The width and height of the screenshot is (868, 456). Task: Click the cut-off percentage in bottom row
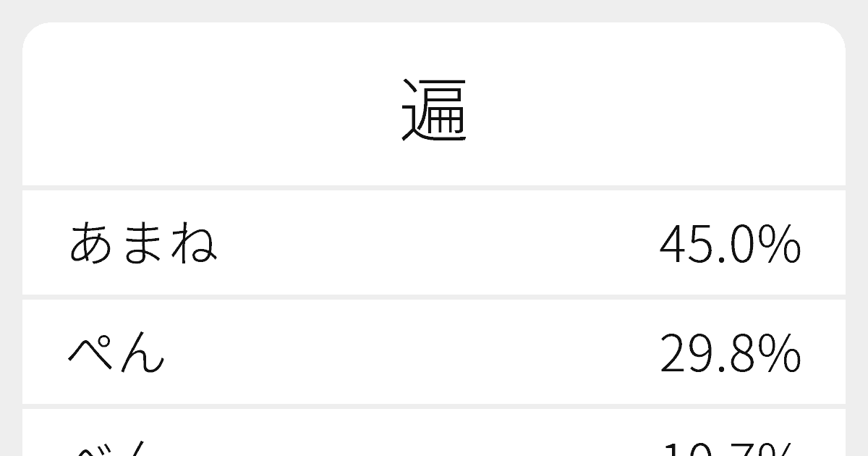(729, 449)
